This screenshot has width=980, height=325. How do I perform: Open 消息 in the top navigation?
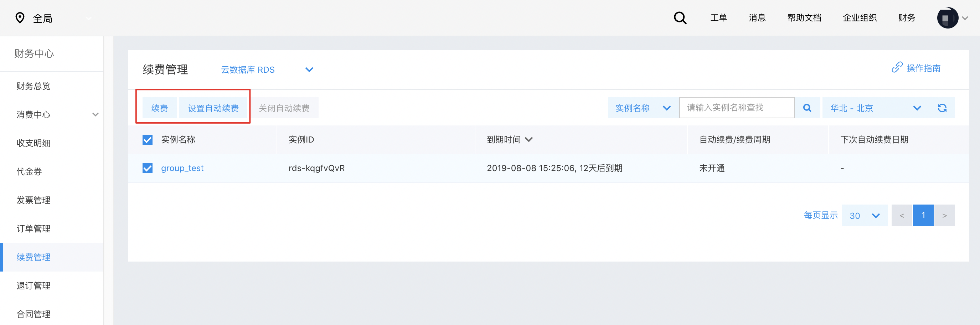757,18
